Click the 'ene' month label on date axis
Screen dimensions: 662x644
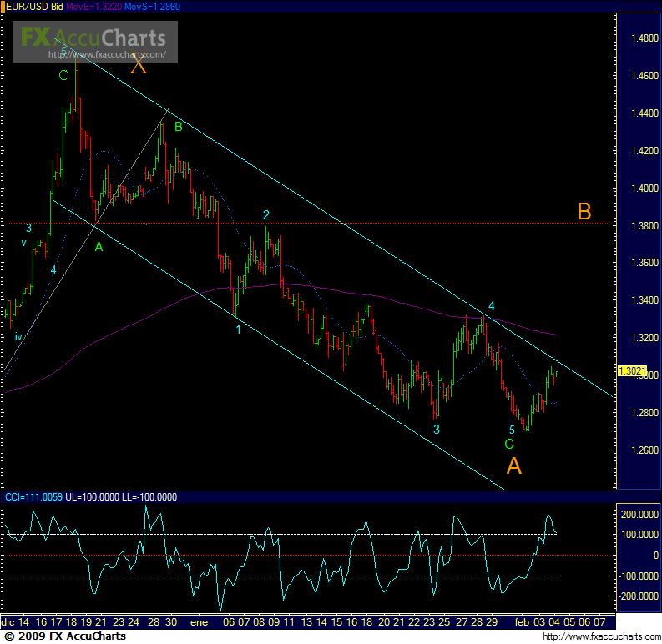click(198, 622)
